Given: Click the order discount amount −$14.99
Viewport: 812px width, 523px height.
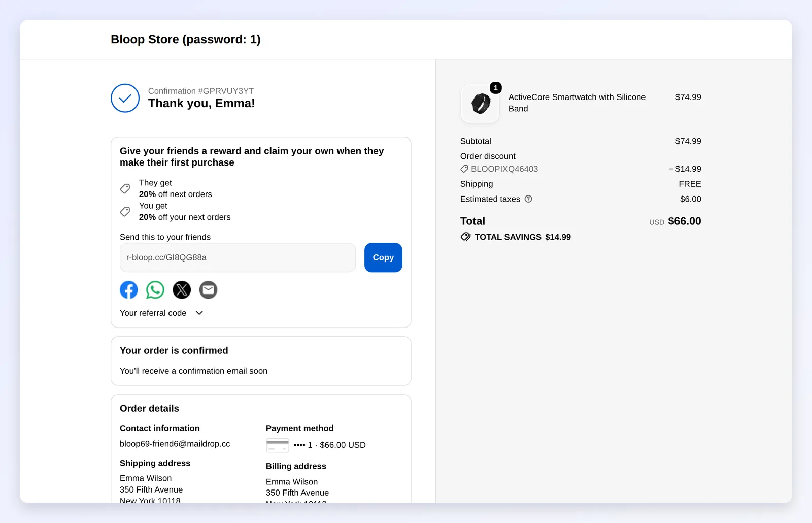Looking at the screenshot, I should tap(685, 169).
